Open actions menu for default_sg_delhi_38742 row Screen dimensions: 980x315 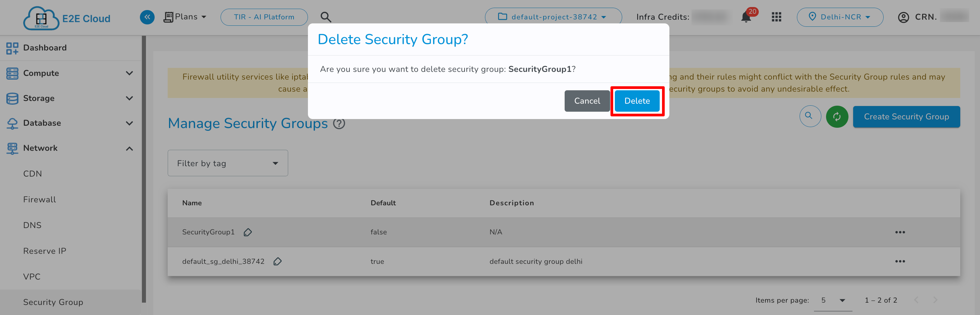900,261
